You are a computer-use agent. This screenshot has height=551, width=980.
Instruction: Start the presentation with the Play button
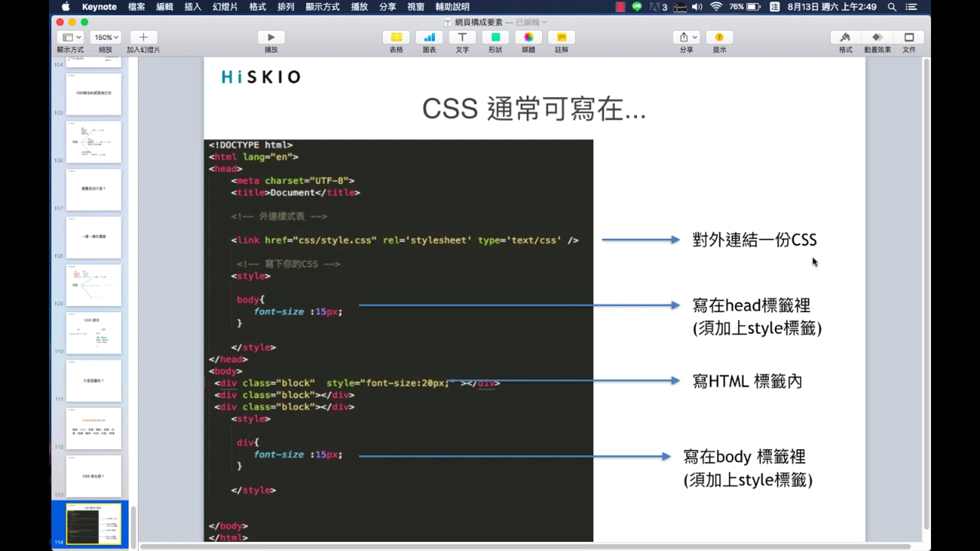point(271,37)
